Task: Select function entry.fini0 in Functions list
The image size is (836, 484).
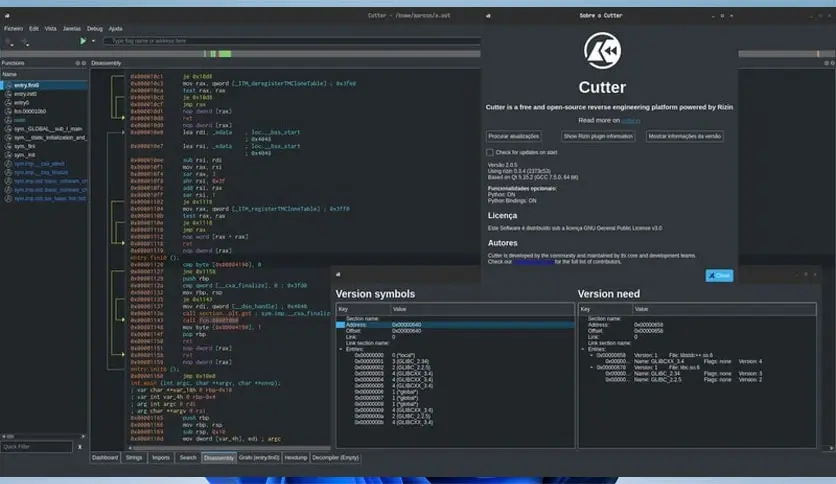Action: click(x=44, y=85)
